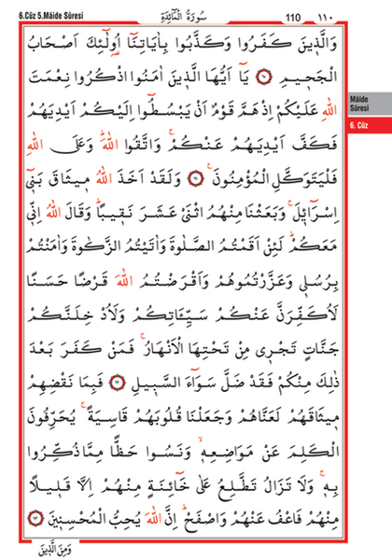Click the verse-end marker after الْجَحِيمِ
The image size is (392, 560).
[265, 77]
